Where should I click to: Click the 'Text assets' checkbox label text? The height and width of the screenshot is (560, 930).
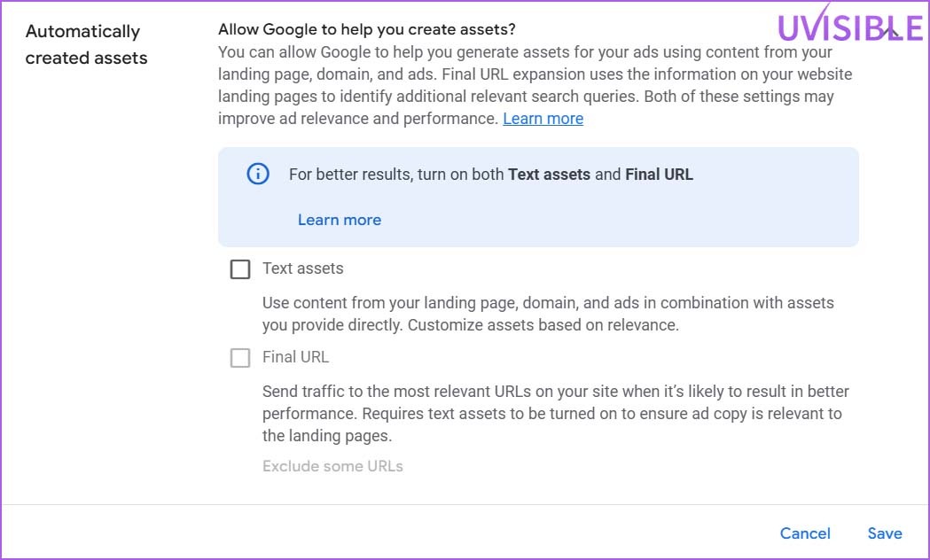[x=303, y=268]
